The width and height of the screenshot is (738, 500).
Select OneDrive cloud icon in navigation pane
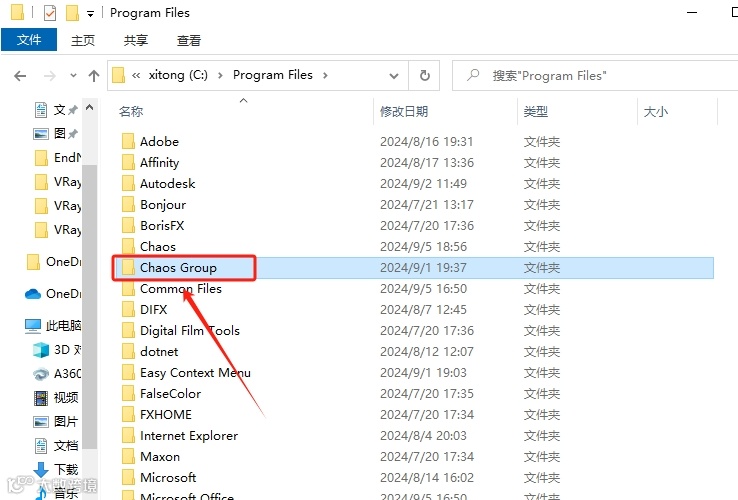coord(33,294)
